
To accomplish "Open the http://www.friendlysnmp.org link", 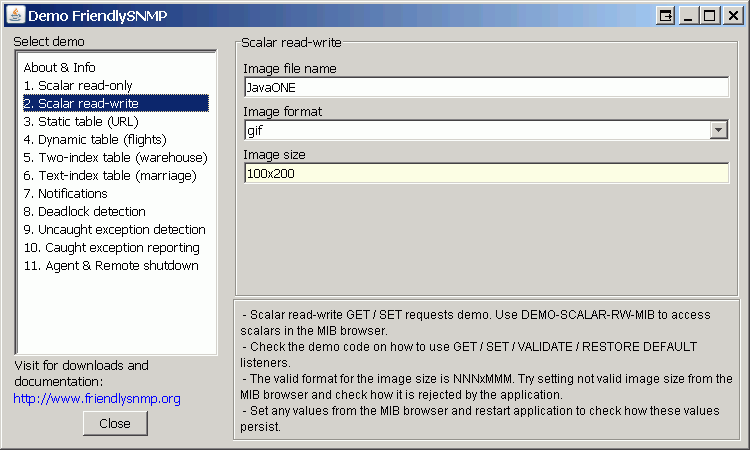I will tap(97, 398).
